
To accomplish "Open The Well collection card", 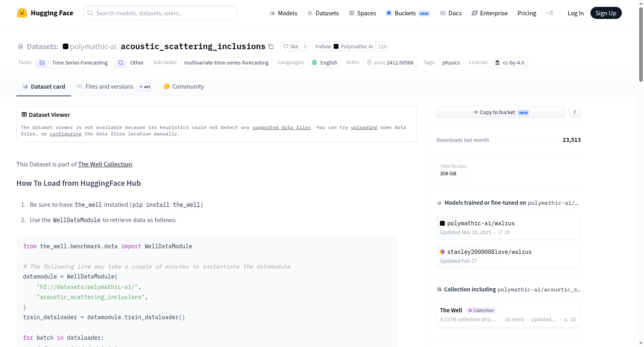I will pyautogui.click(x=508, y=315).
